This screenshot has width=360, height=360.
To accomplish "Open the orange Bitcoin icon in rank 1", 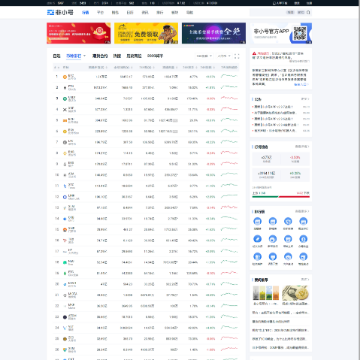I will click(x=65, y=77).
